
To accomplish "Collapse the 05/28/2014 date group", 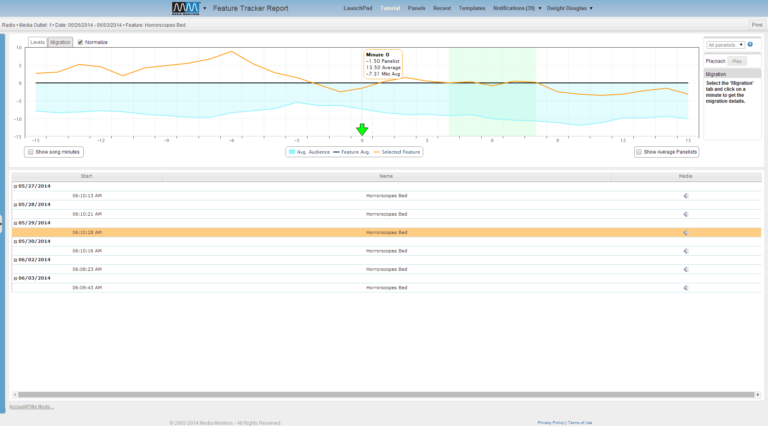I will tap(15, 205).
